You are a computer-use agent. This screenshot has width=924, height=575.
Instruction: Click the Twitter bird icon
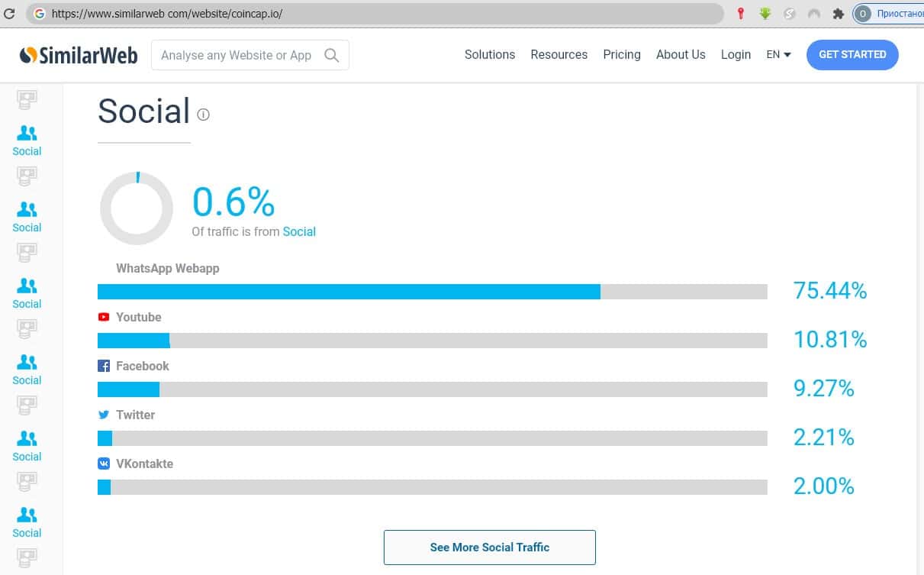(x=104, y=415)
